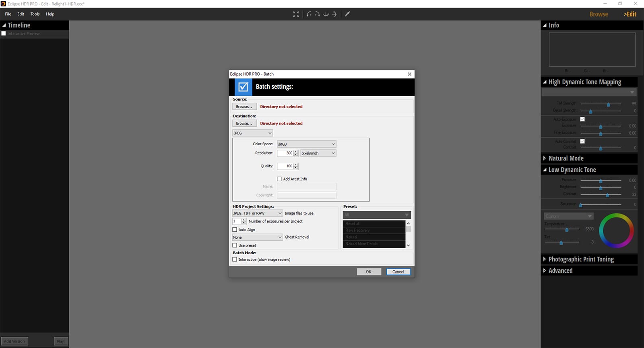Click the blue checkmark Batch settings icon
Viewport: 644px width, 348px height.
243,87
